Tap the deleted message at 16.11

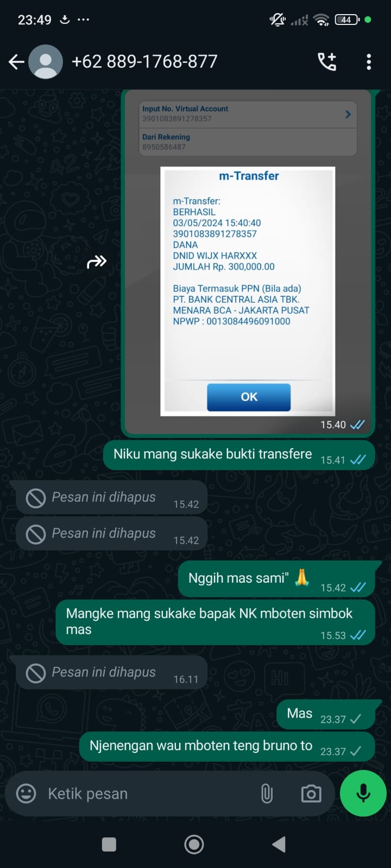tap(111, 673)
